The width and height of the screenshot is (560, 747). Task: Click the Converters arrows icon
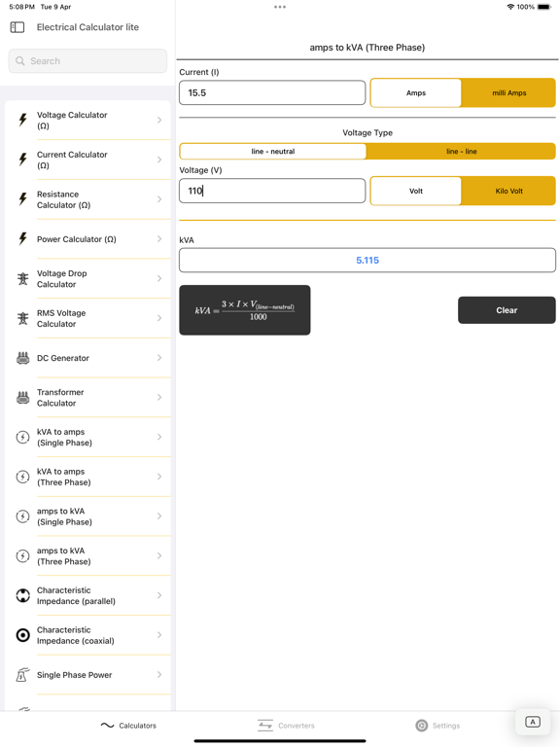coord(265,726)
